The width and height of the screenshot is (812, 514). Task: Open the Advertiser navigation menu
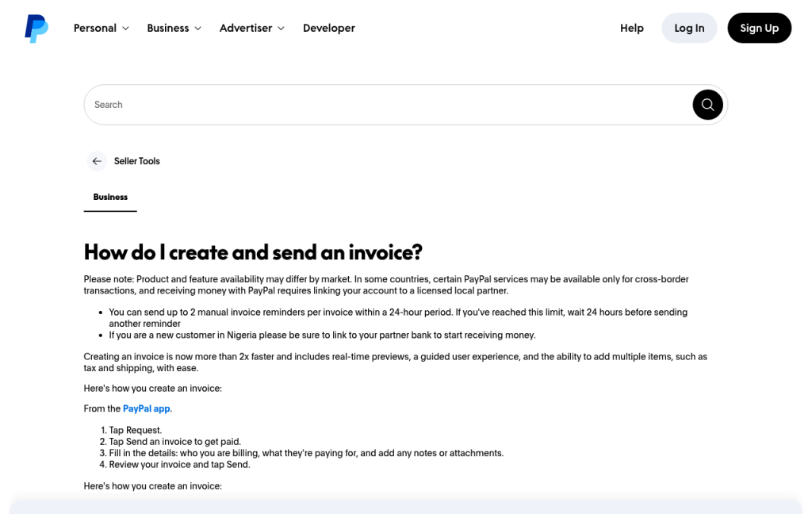click(x=251, y=28)
